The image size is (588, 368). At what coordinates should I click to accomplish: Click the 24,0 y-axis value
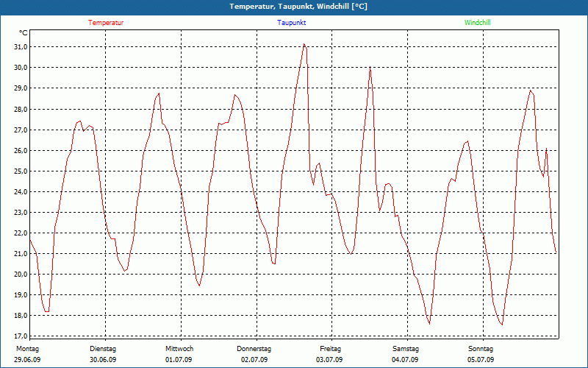click(20, 192)
